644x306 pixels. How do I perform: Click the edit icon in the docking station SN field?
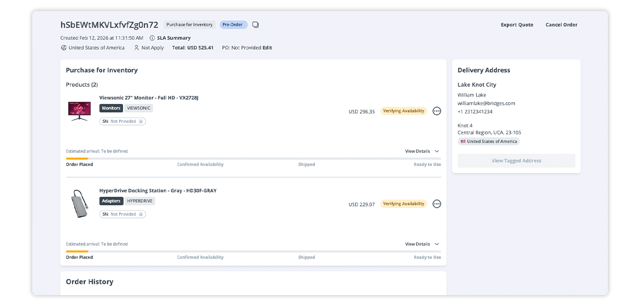click(x=140, y=214)
